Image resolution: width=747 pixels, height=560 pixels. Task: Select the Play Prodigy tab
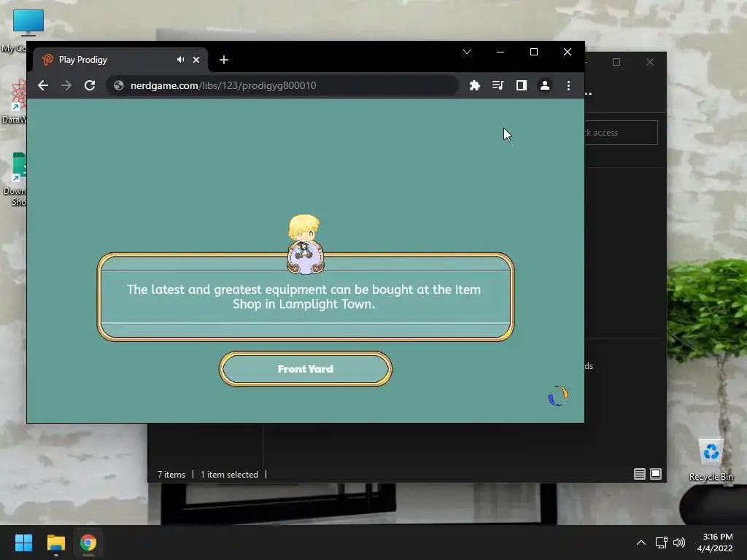pos(120,60)
